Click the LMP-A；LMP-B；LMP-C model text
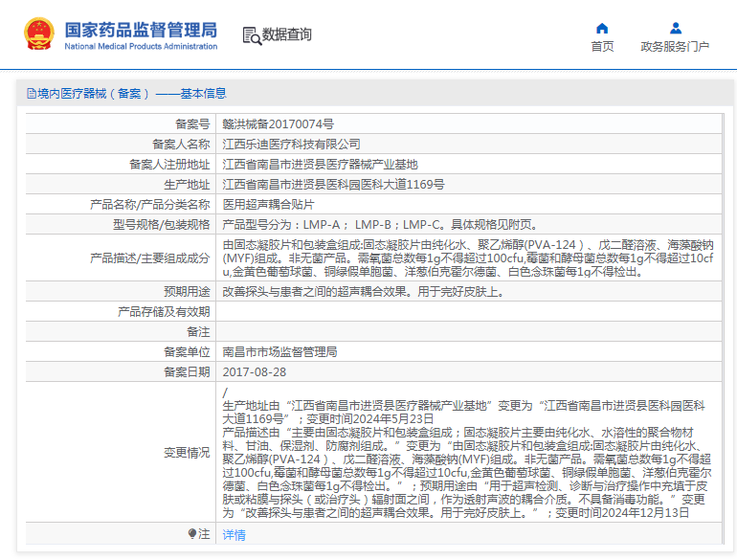This screenshot has height=560, width=737. pos(380,225)
